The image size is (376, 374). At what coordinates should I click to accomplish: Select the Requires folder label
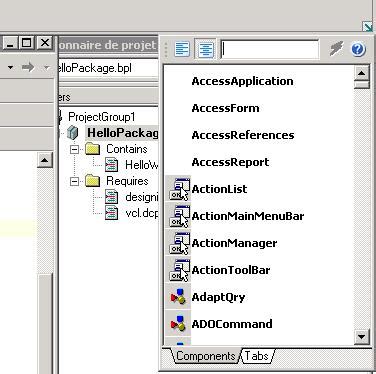tap(127, 181)
